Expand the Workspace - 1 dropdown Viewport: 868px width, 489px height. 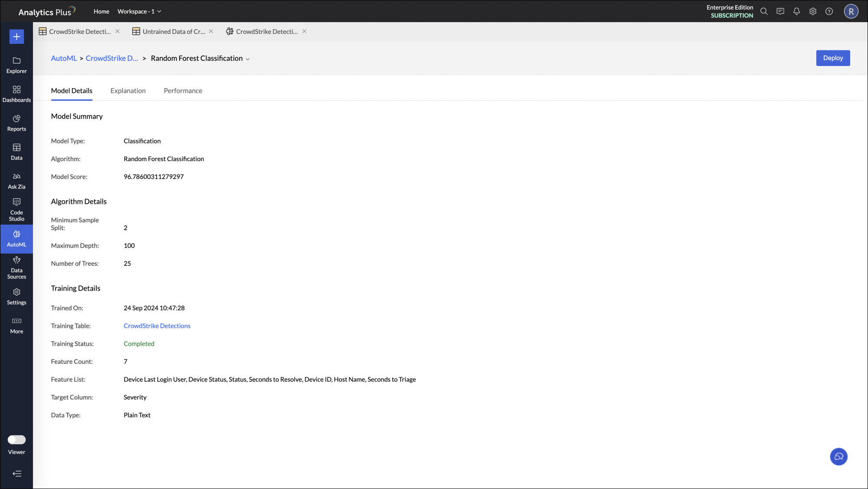click(x=139, y=12)
